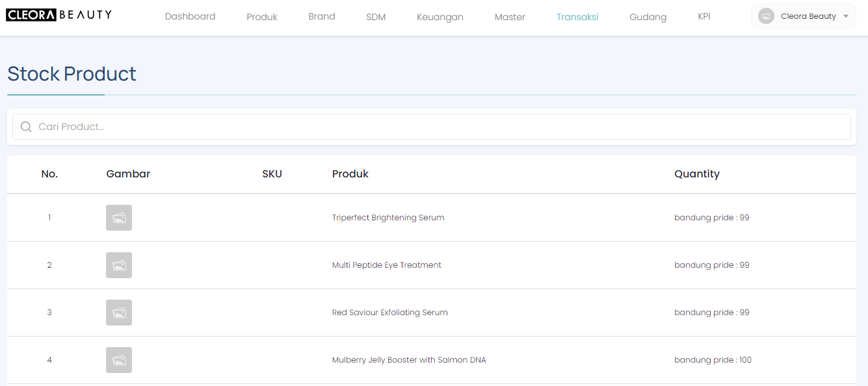Open the SDM menu

(x=376, y=17)
